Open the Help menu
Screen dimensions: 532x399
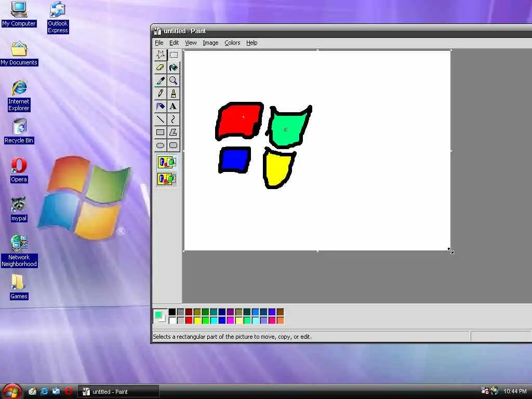(x=252, y=43)
